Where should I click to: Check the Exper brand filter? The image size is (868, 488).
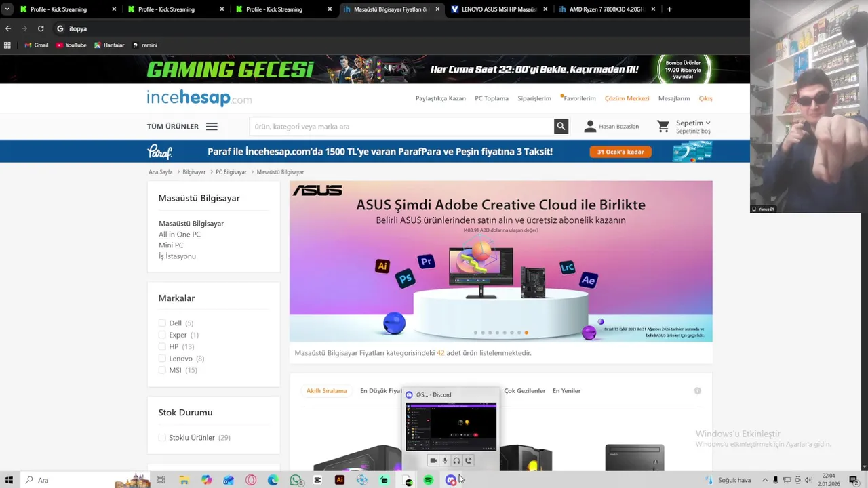coord(162,335)
